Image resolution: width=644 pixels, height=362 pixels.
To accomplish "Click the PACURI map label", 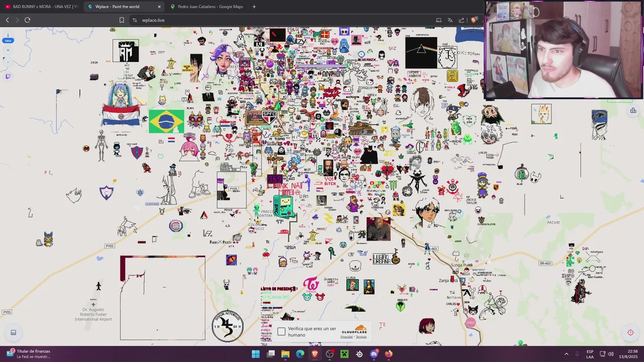I will [x=552, y=222].
